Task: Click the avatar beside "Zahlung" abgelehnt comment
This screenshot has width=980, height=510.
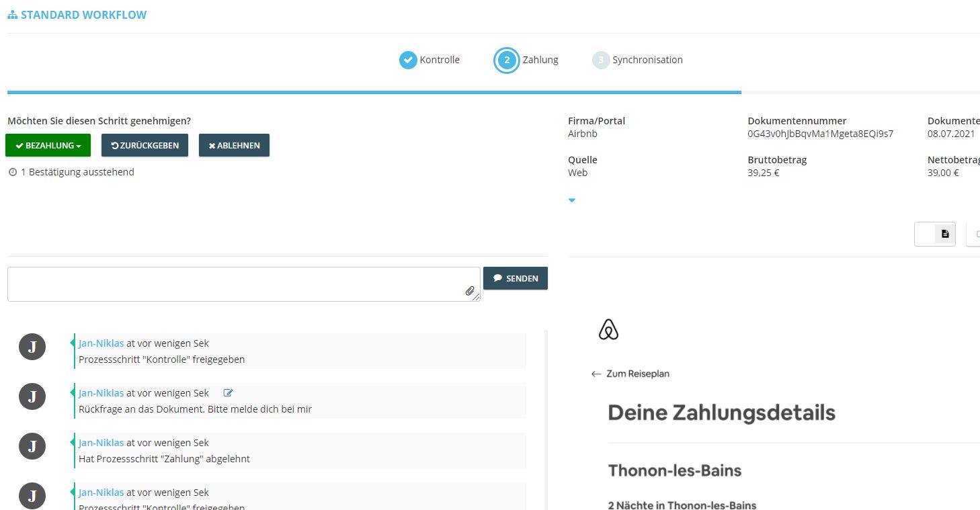Action: coord(32,446)
